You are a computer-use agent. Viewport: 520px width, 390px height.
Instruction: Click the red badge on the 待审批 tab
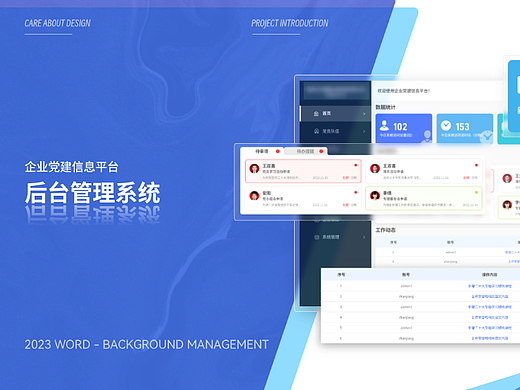[x=278, y=151]
